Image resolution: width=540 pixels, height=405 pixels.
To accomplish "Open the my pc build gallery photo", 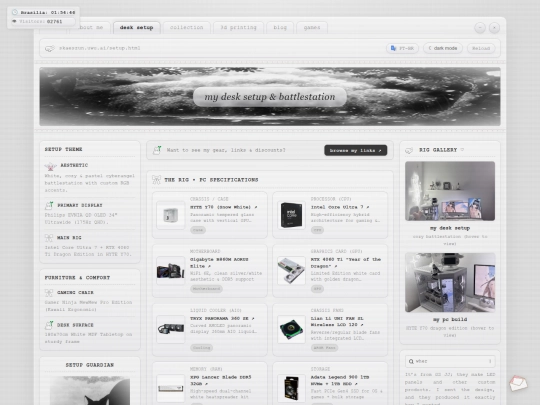I will [450, 282].
